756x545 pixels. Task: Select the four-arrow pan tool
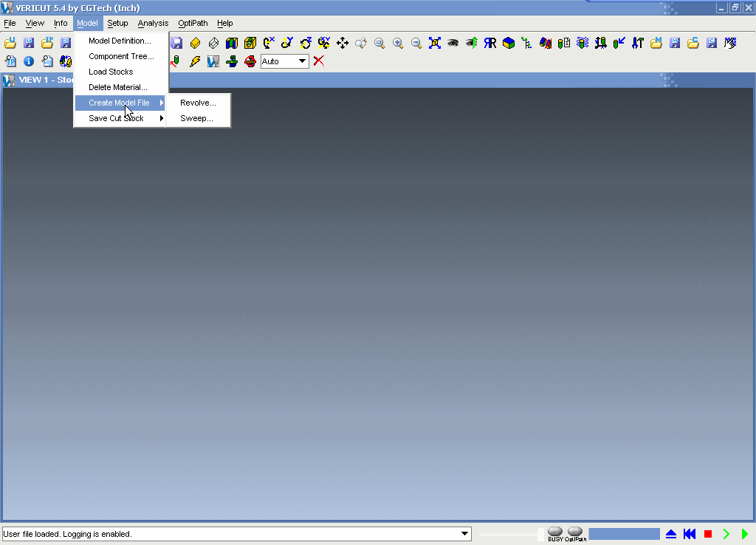pos(343,43)
